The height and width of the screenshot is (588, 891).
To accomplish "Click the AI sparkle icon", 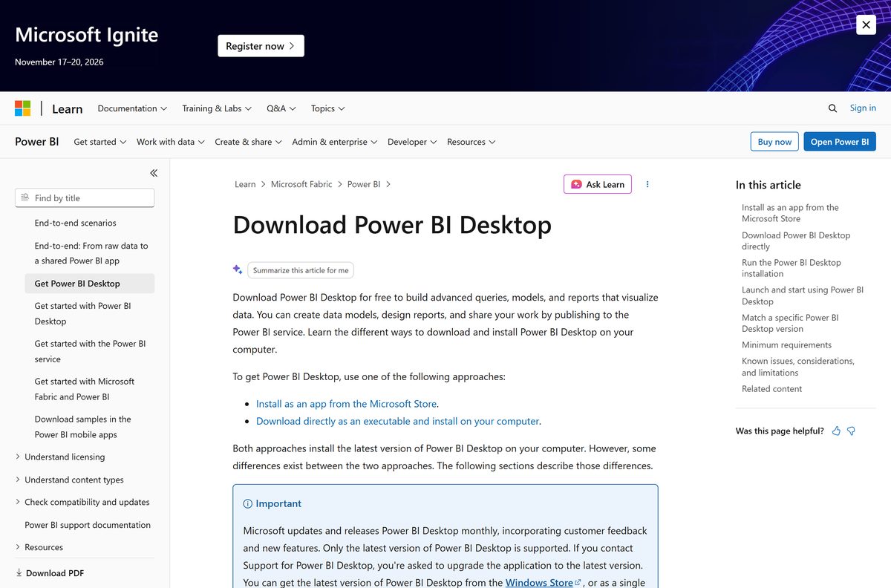I will tap(238, 269).
